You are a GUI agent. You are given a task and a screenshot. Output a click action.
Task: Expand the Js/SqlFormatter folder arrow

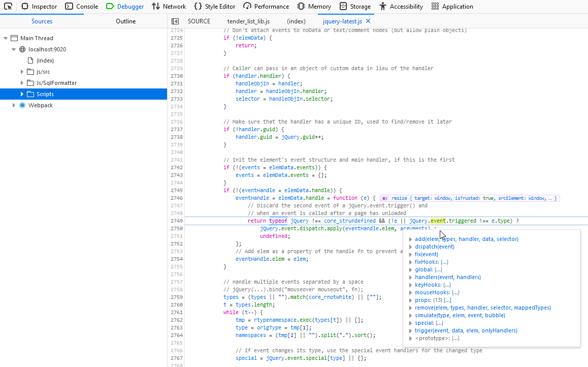point(22,83)
